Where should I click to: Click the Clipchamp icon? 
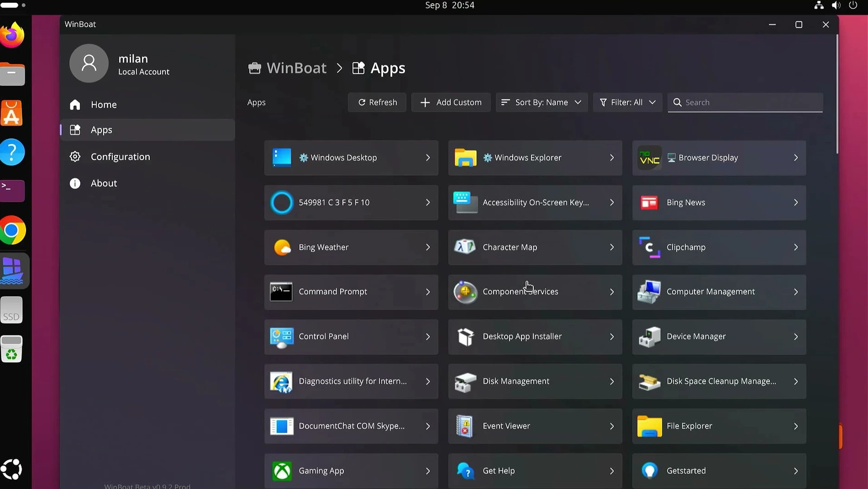click(x=649, y=247)
